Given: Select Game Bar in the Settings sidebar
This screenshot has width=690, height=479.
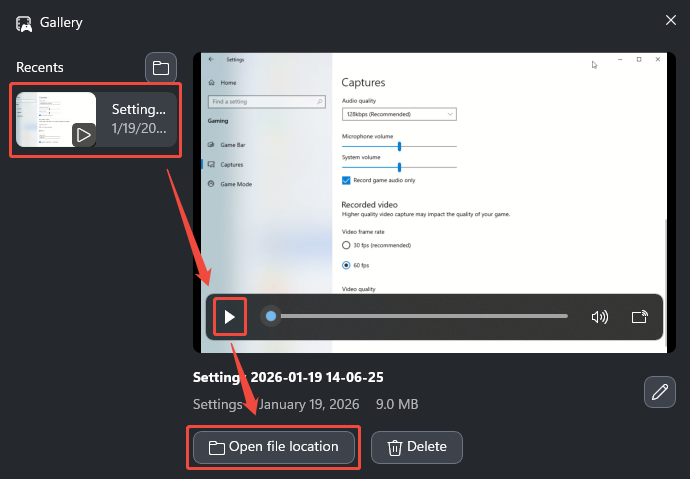Looking at the screenshot, I should click(x=233, y=145).
